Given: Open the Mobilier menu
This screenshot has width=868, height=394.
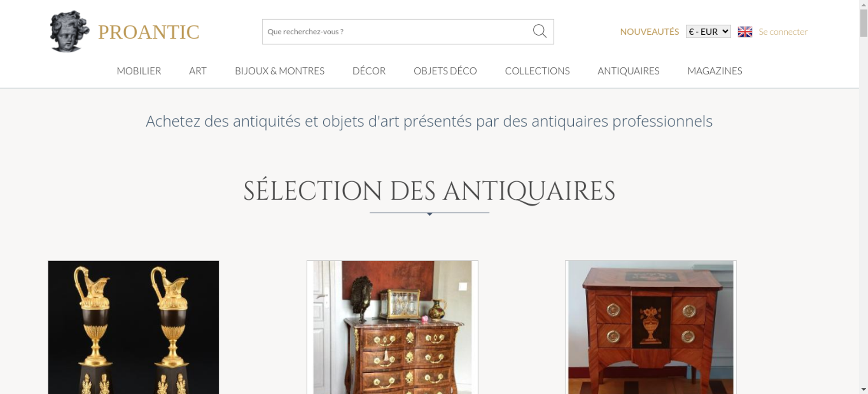Looking at the screenshot, I should pos(139,71).
